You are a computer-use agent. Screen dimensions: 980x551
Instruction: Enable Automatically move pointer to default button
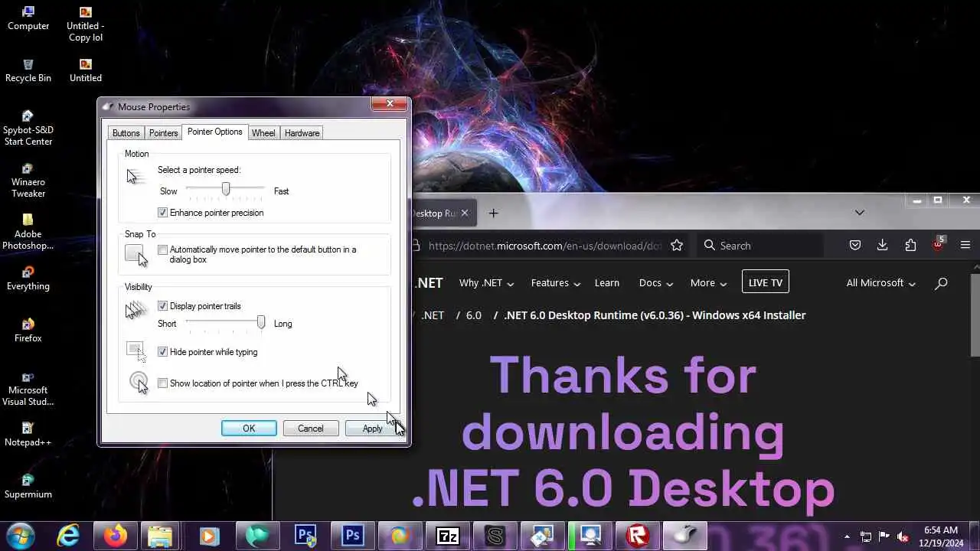click(162, 249)
